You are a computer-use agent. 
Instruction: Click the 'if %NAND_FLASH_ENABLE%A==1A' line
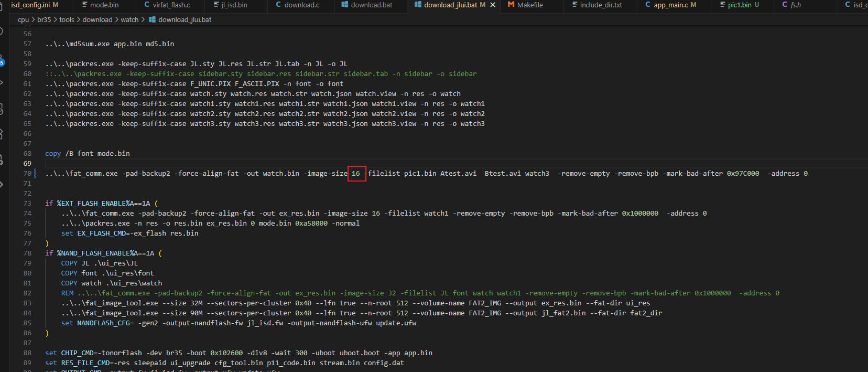[104, 253]
